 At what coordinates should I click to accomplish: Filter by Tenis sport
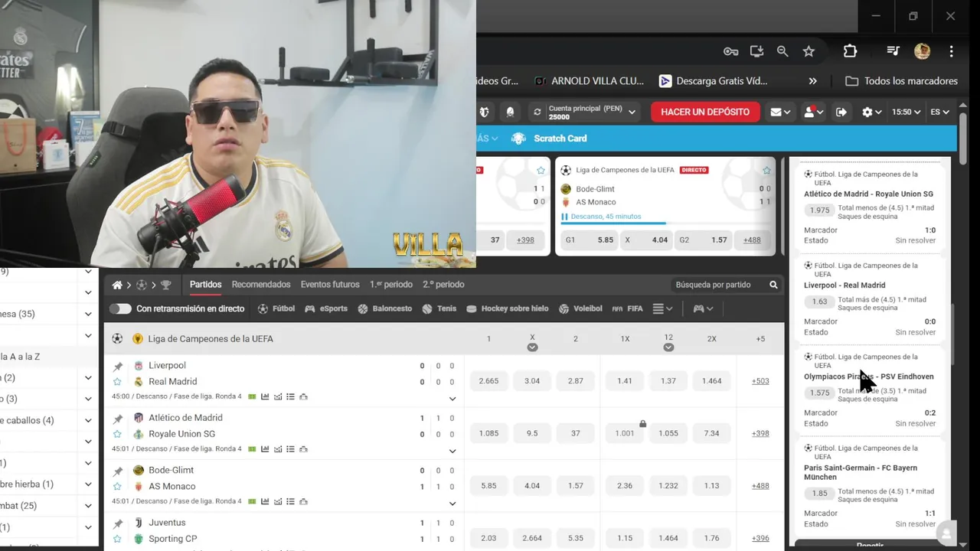tap(439, 308)
